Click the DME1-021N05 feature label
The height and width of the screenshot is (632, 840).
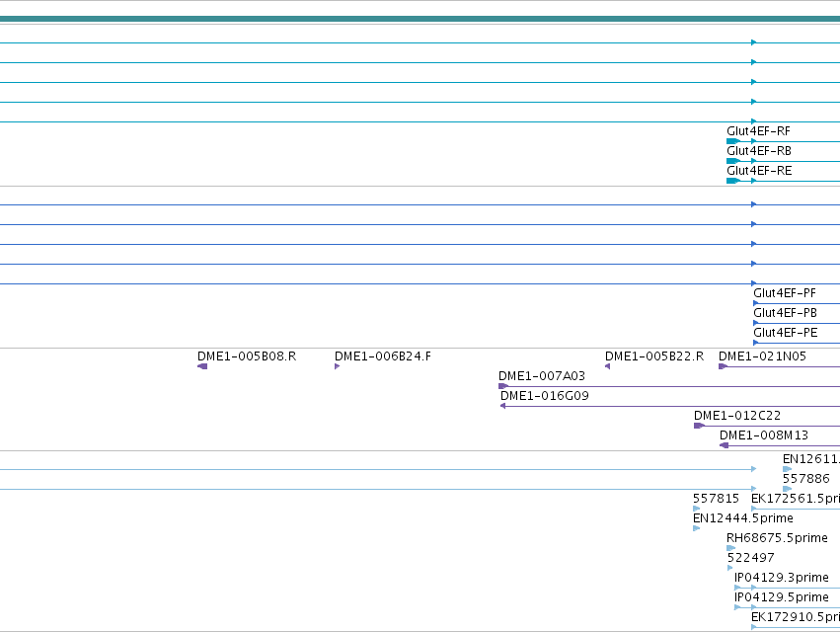762,356
